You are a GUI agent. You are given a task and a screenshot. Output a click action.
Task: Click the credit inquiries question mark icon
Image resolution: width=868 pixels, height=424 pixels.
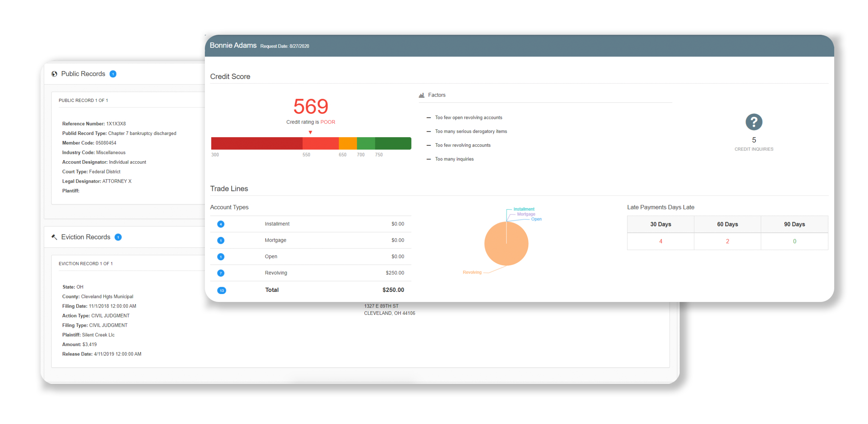point(754,122)
